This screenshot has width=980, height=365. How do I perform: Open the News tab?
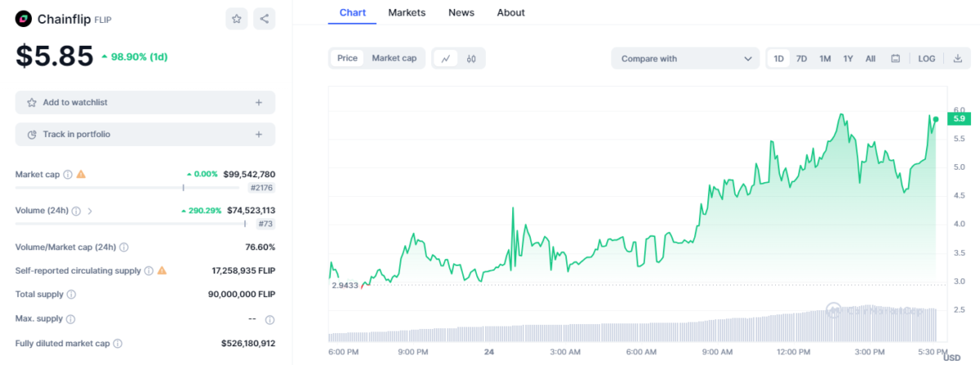click(461, 12)
